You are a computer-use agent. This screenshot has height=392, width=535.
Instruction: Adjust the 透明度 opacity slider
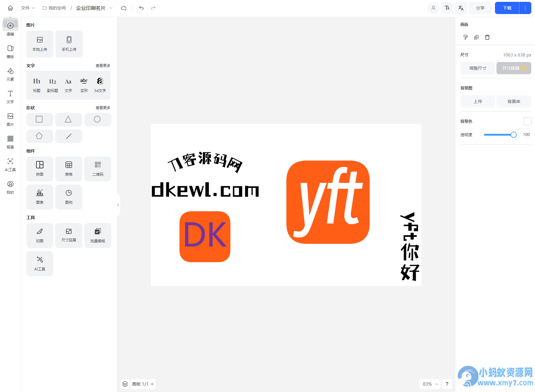click(x=500, y=135)
